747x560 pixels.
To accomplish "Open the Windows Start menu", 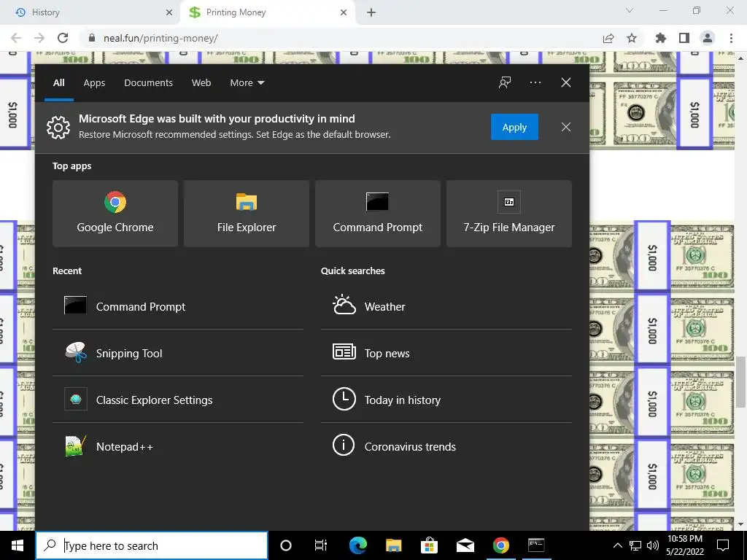I will tap(18, 545).
